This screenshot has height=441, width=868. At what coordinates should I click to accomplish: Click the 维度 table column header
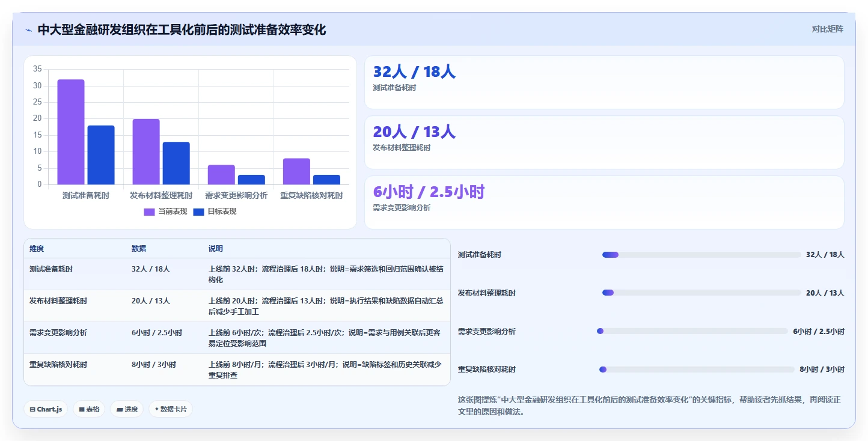pyautogui.click(x=37, y=249)
